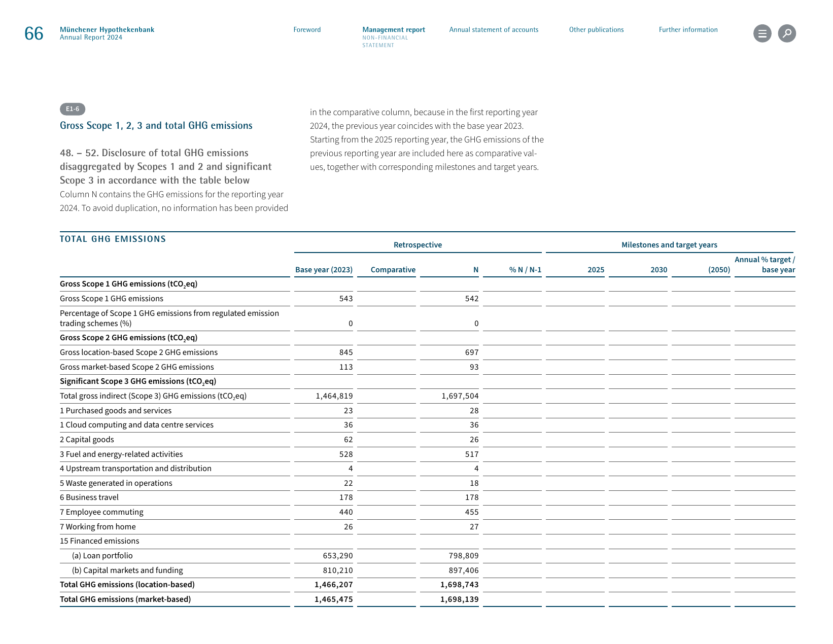The image size is (833, 644).
Task: Click the E1-6 tag badge
Action: coord(73,109)
